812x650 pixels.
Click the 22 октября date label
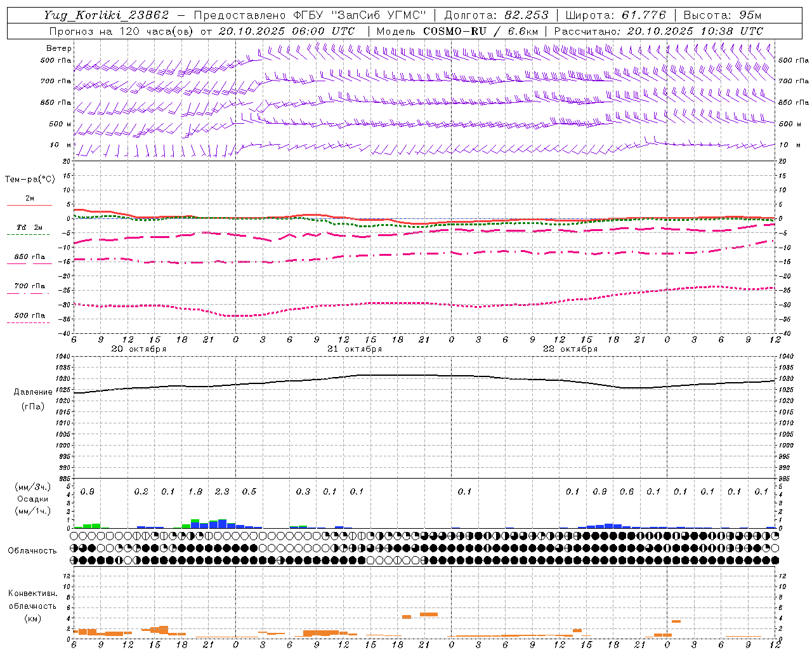tap(570, 349)
